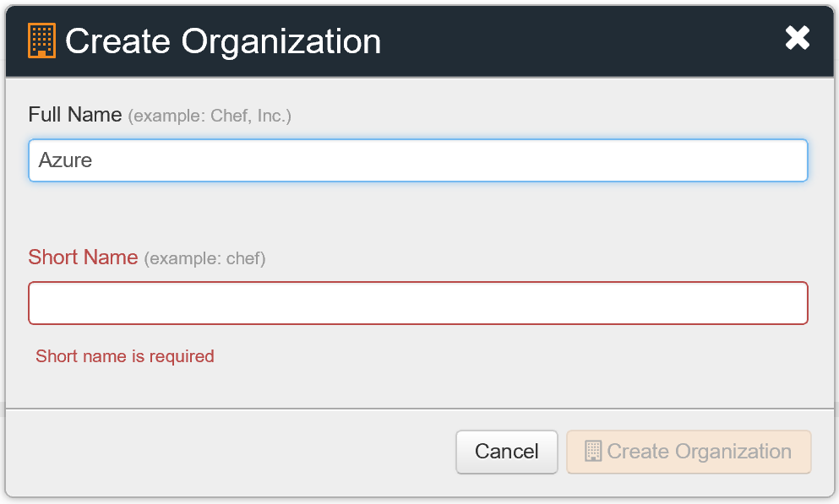Screen dimensions: 839x504
Task: Click the orange building icon in header
Action: [41, 41]
